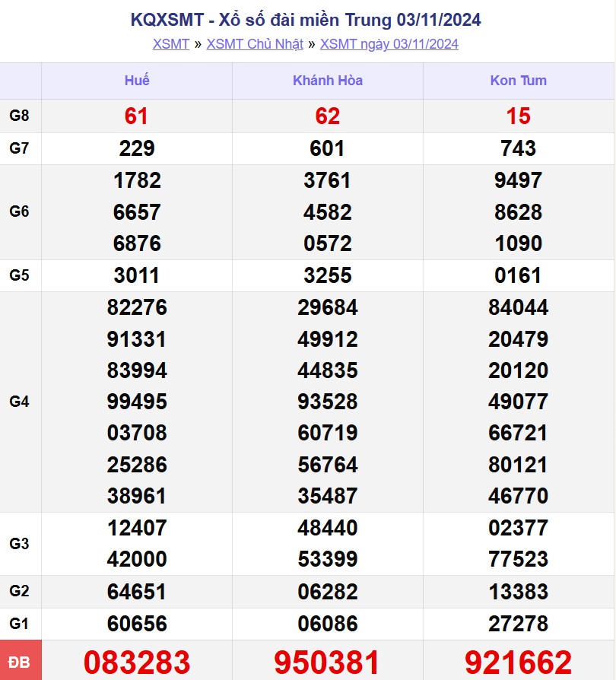Image resolution: width=616 pixels, height=680 pixels.
Task: Click the red G8 result 15
Action: pos(518,116)
